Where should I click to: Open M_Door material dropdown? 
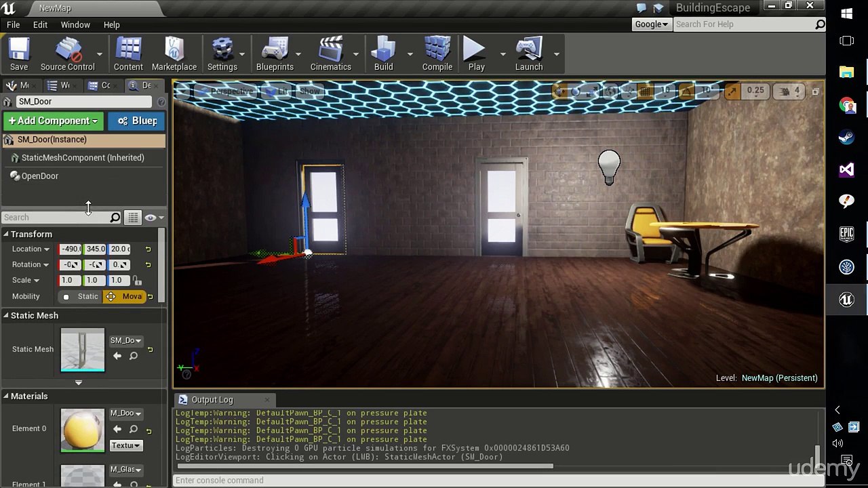pyautogui.click(x=125, y=413)
